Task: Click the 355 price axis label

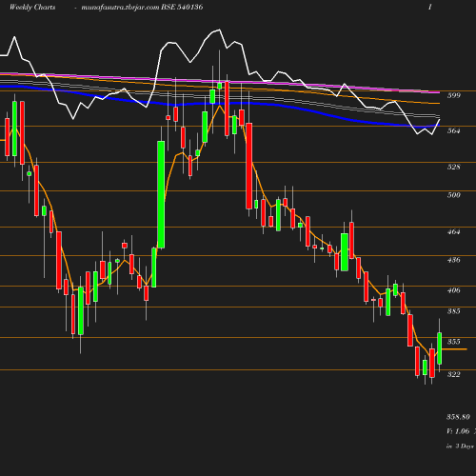Action: 453,342
